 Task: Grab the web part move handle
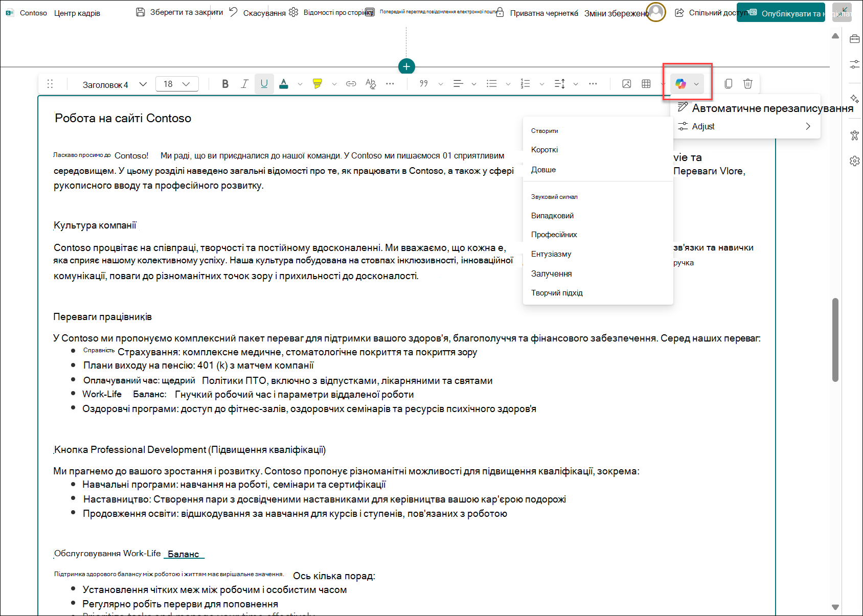(x=50, y=84)
